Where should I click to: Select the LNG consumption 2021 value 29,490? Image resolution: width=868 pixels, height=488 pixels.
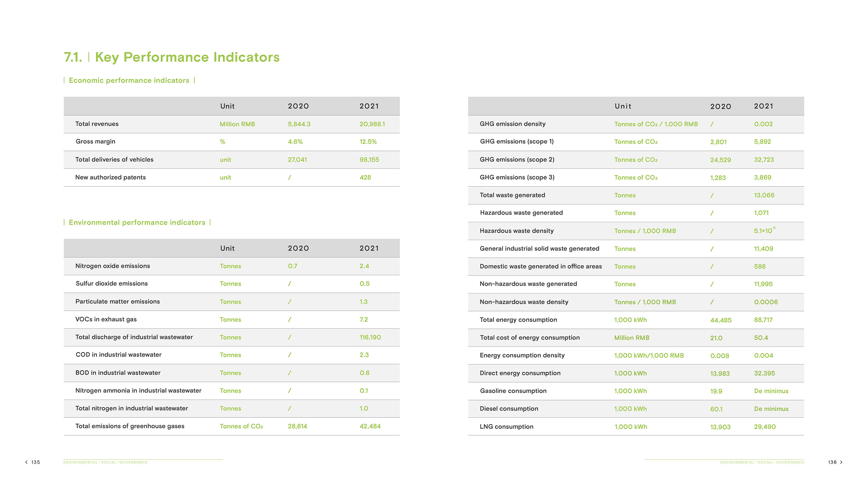click(x=765, y=427)
